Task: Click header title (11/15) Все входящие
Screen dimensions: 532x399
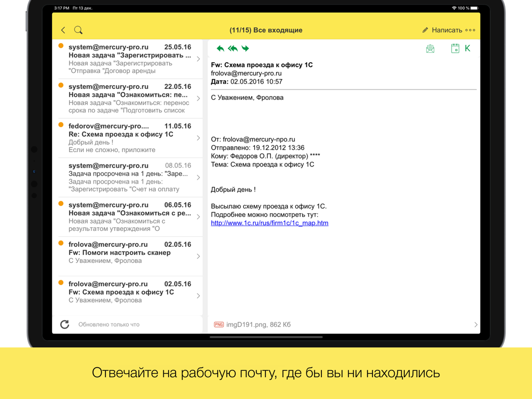Action: (x=266, y=30)
